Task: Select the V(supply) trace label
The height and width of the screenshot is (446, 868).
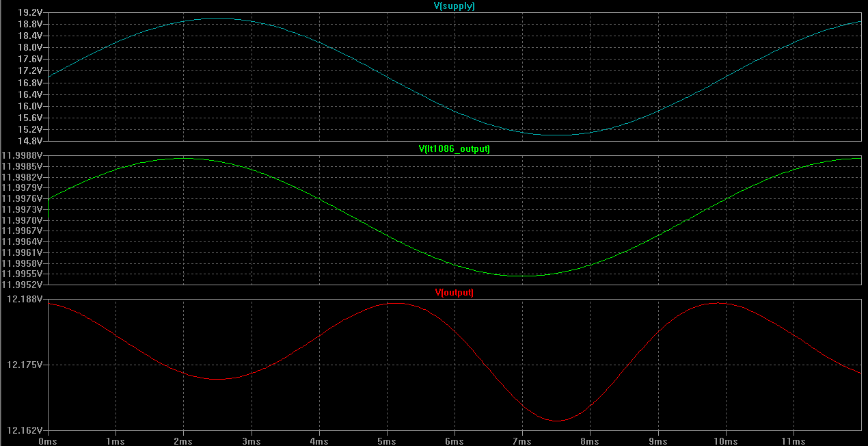Action: click(x=454, y=5)
